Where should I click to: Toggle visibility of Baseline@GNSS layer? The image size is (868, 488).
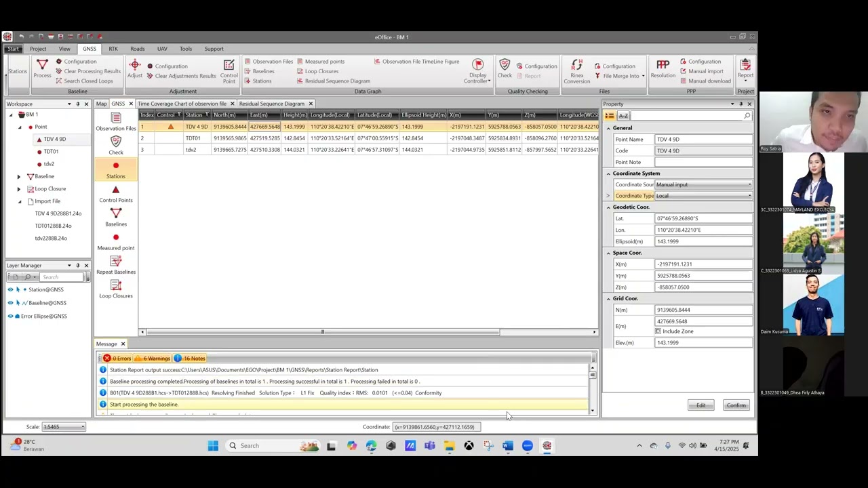[10, 303]
